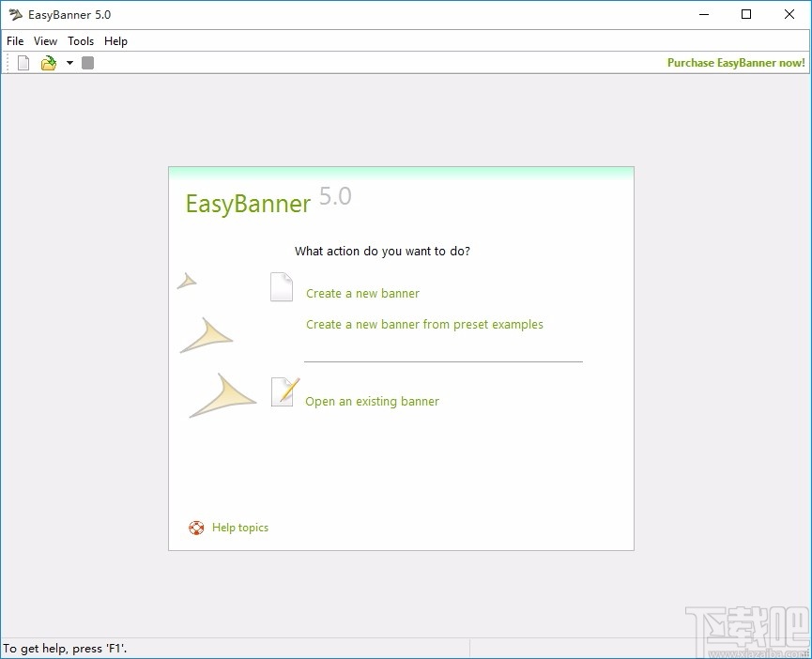Screen dimensions: 812x659
Task: Open a file using the folder toolbar icon
Action: click(48, 62)
